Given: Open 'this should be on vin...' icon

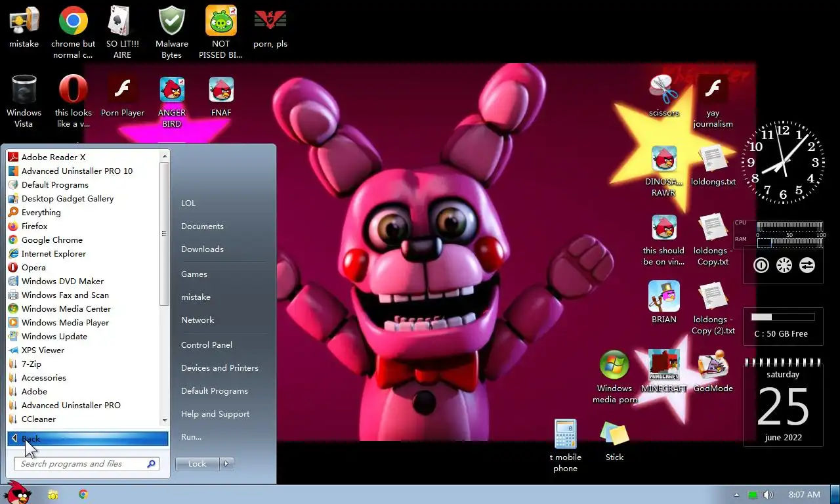Looking at the screenshot, I should [x=664, y=240].
